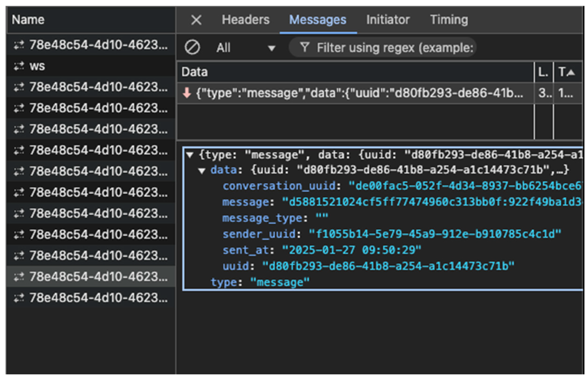Collapse the root message object triangle
Viewport: 588px width, 379px height.
[189, 155]
